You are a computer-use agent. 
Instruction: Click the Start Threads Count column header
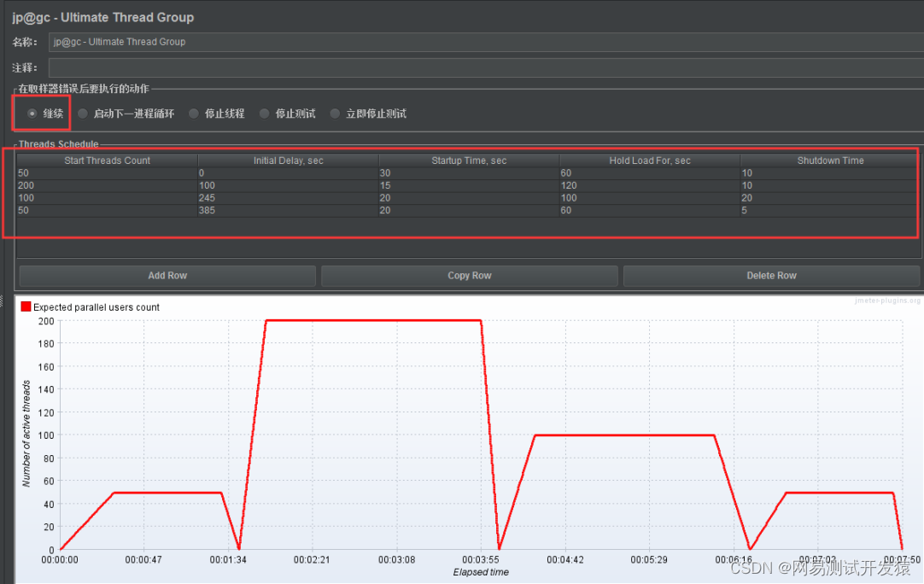[108, 161]
